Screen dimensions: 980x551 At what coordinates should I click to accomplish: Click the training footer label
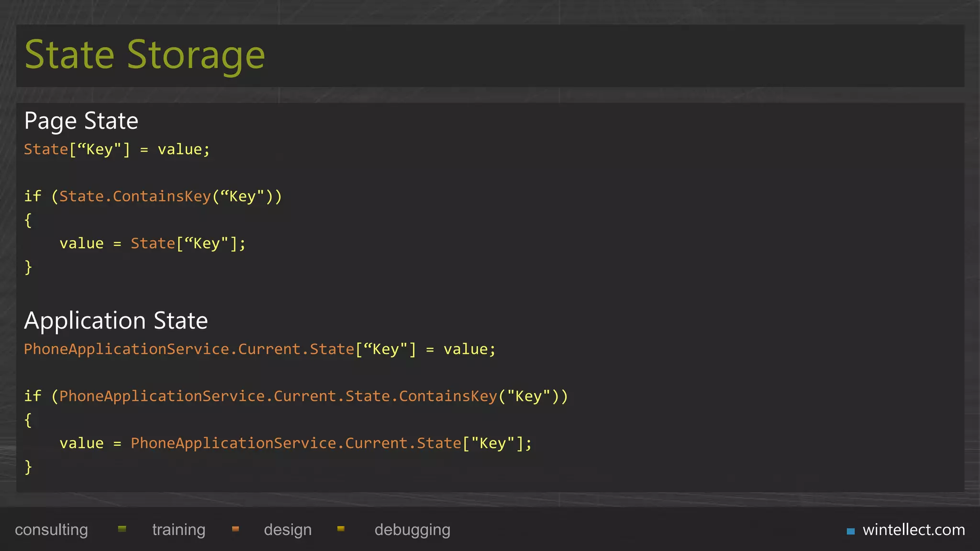click(x=178, y=530)
